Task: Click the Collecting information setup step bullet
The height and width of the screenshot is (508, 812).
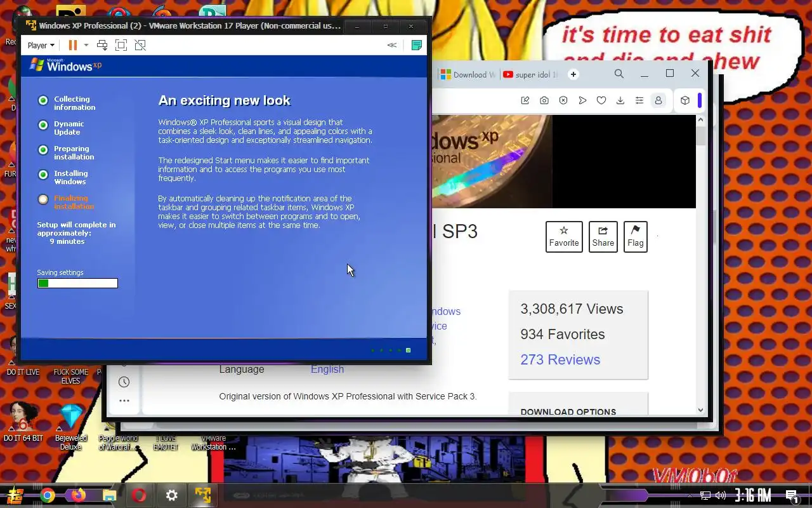Action: click(x=43, y=100)
